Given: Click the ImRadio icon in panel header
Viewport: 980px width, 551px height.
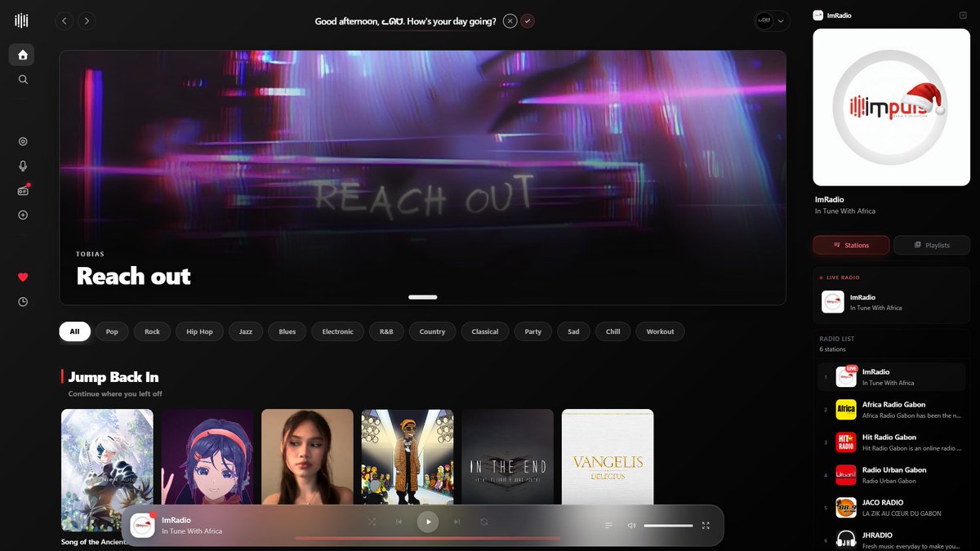Looking at the screenshot, I should [818, 16].
